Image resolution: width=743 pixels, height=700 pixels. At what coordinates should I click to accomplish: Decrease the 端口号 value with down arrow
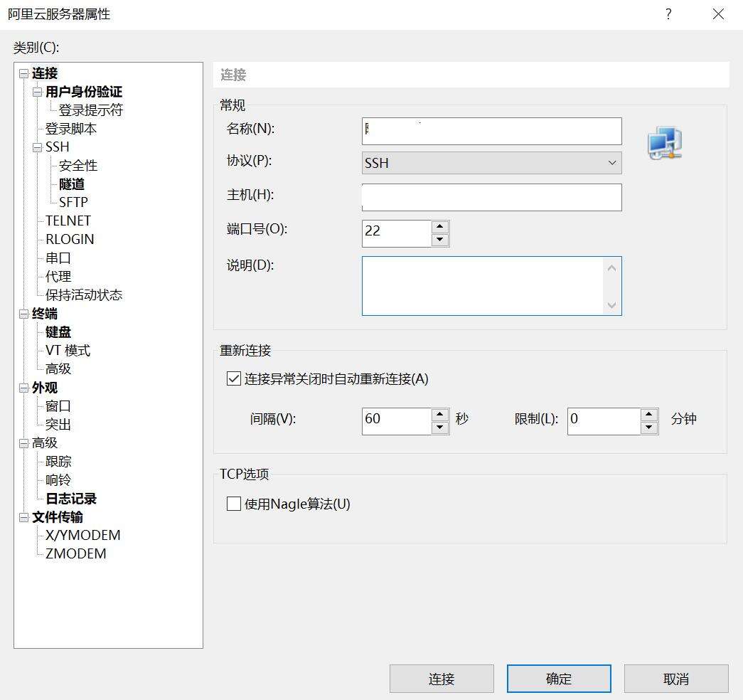439,240
